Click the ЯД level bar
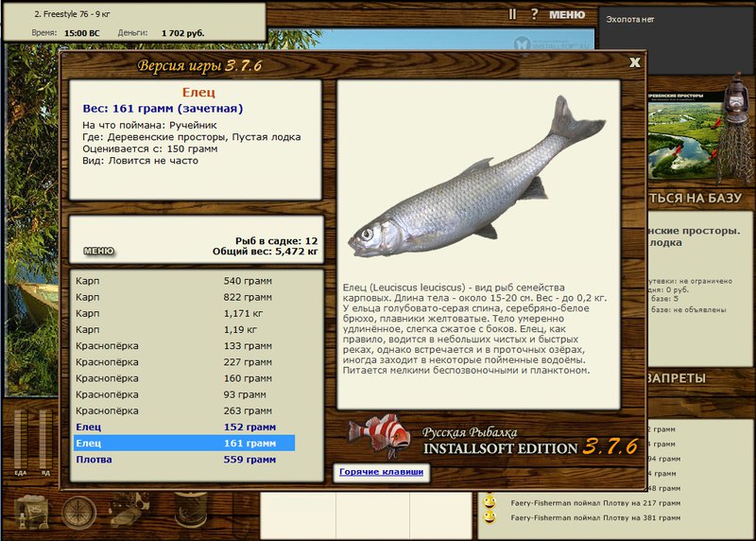This screenshot has width=756, height=541. point(45,440)
